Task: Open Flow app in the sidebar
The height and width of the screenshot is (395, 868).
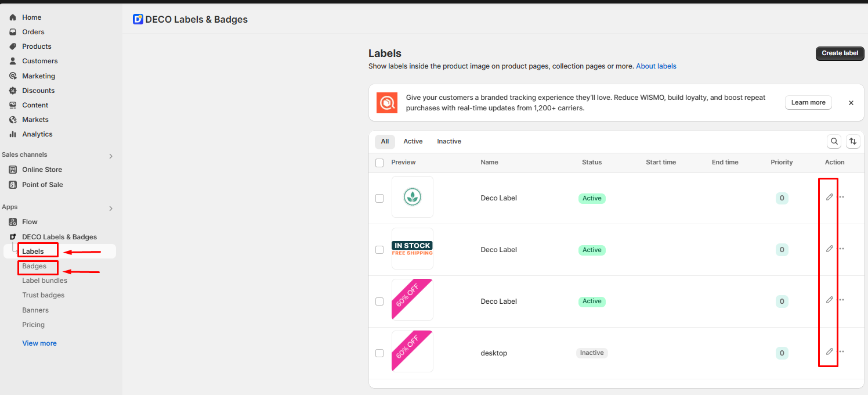Action: click(30, 222)
